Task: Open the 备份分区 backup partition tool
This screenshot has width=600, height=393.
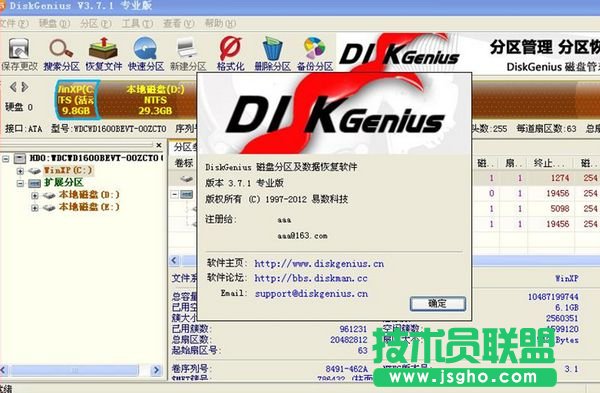Action: (x=315, y=54)
